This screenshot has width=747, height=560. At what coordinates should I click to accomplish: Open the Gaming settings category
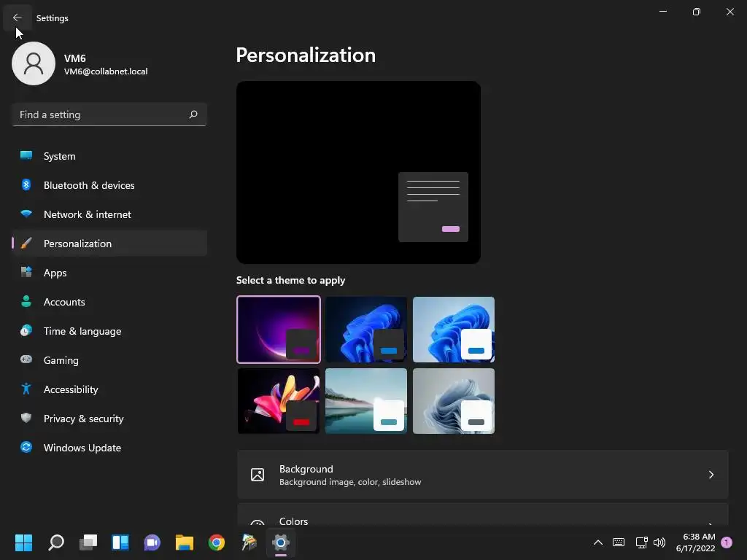click(x=109, y=360)
